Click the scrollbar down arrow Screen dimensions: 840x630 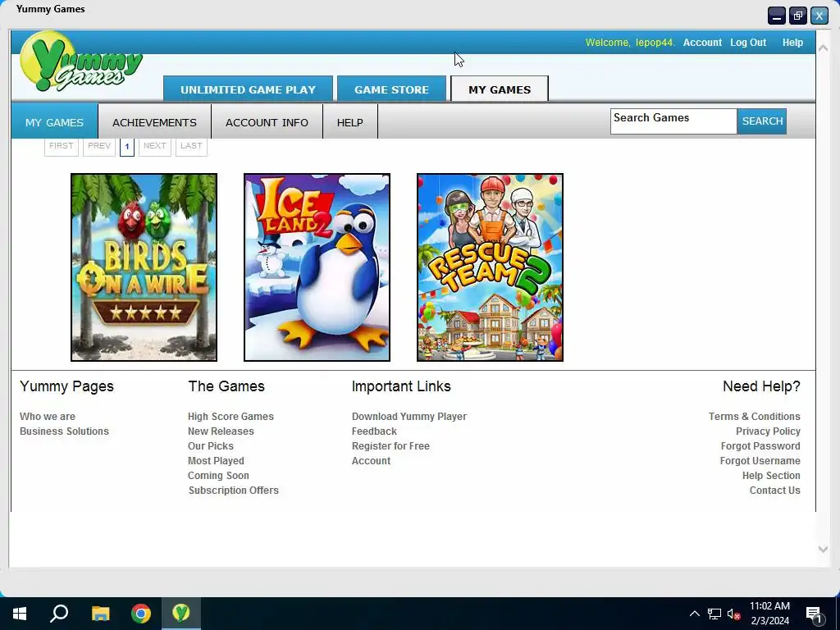click(824, 549)
